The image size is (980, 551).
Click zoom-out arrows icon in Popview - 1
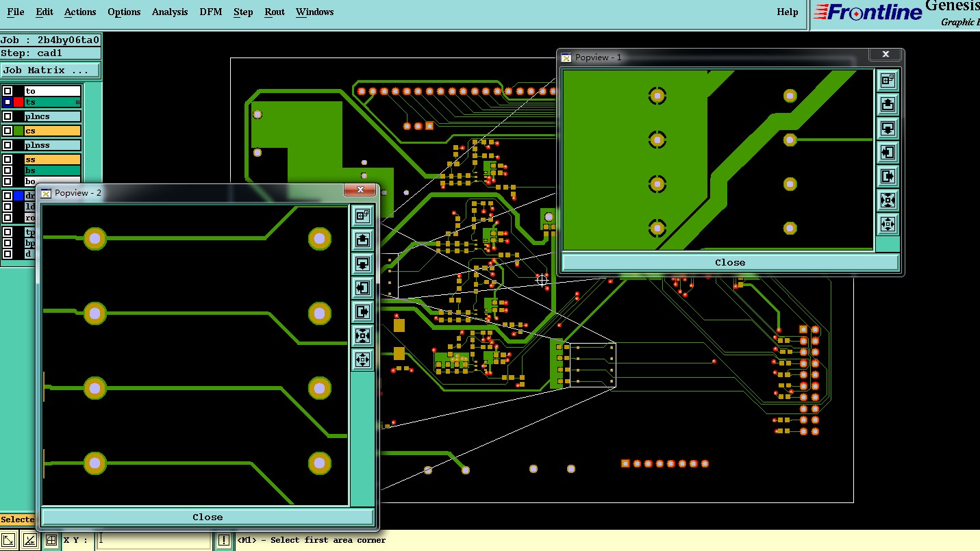pyautogui.click(x=888, y=224)
